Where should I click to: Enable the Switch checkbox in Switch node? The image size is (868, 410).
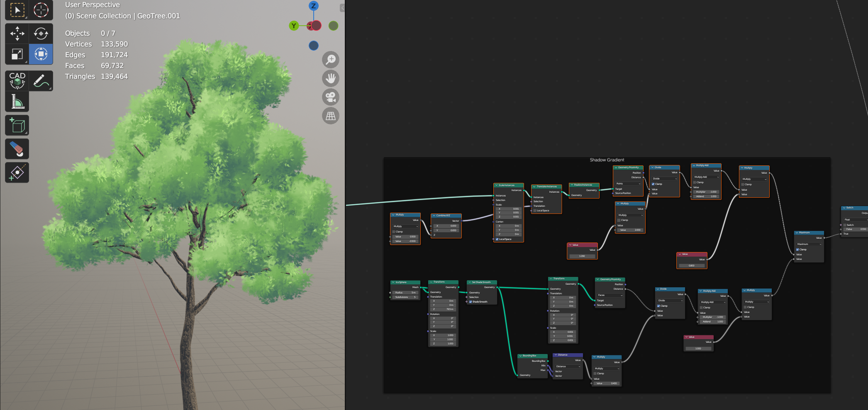[x=845, y=225]
